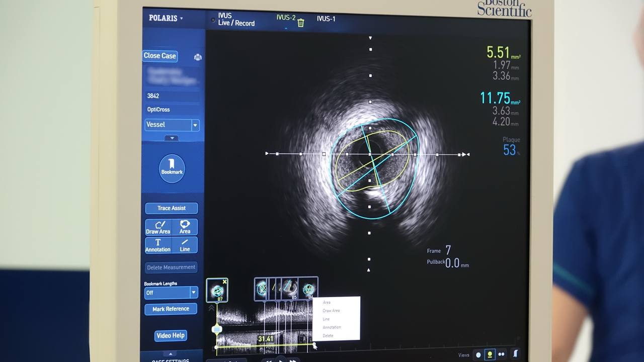Click the play button in playback controls
This screenshot has height=362, width=644.
pos(281,359)
